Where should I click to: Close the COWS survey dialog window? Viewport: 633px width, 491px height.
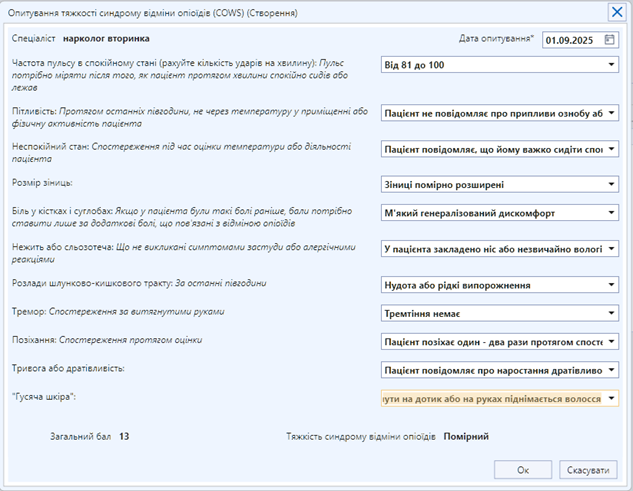point(618,12)
